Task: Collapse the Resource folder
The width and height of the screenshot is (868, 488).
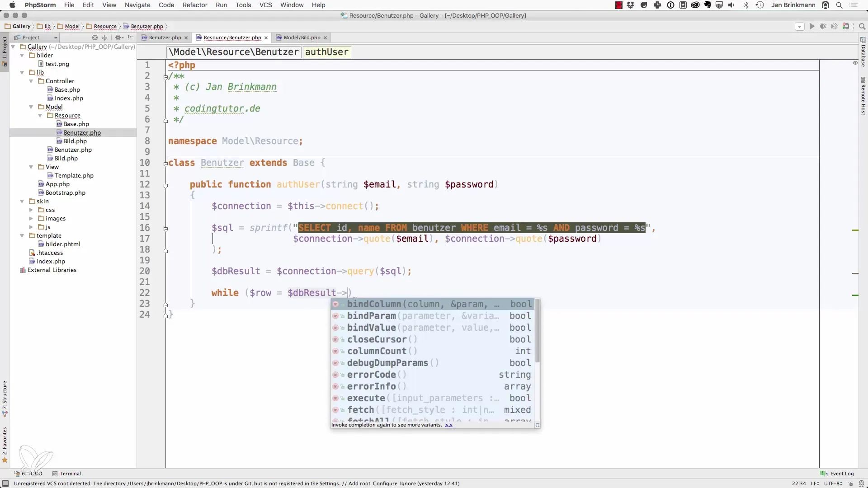Action: [x=40, y=115]
